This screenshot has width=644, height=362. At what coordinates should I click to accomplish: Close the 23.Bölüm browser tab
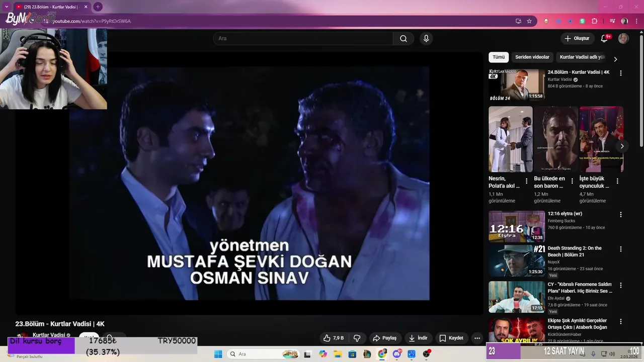click(86, 7)
